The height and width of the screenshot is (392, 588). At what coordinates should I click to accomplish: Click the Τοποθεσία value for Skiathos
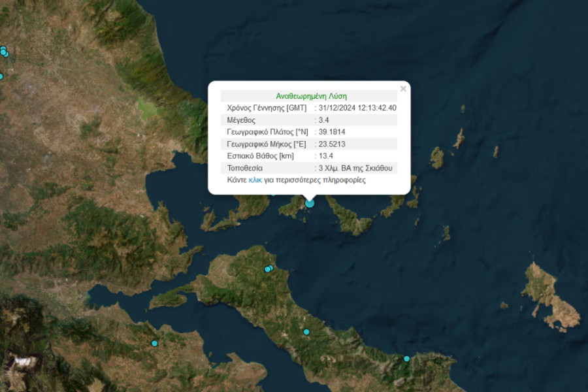(353, 168)
